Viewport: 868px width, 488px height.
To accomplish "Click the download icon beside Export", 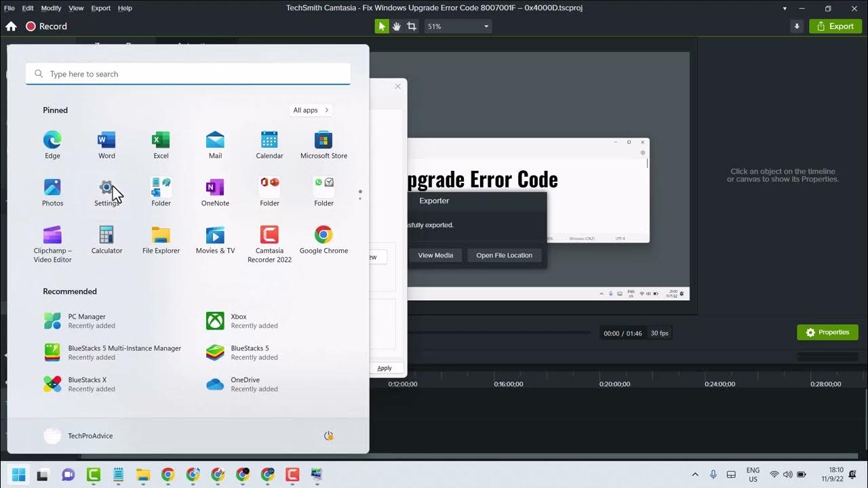I will coord(797,26).
